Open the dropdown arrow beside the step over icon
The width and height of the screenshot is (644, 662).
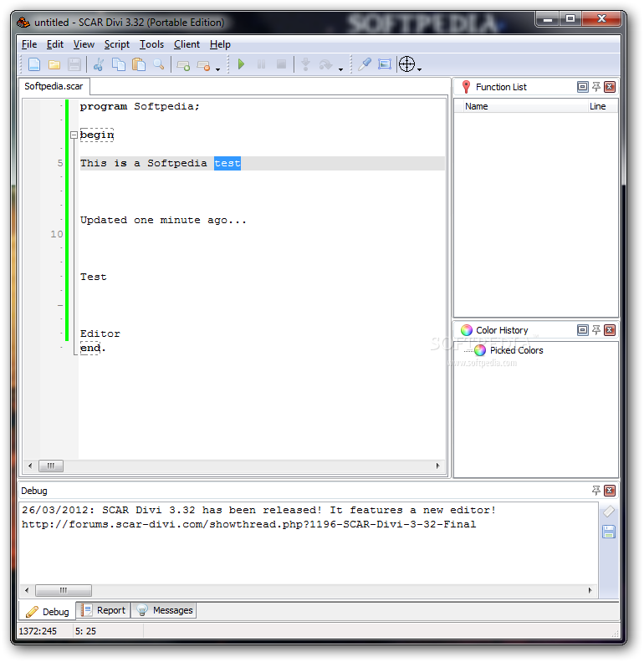click(340, 69)
